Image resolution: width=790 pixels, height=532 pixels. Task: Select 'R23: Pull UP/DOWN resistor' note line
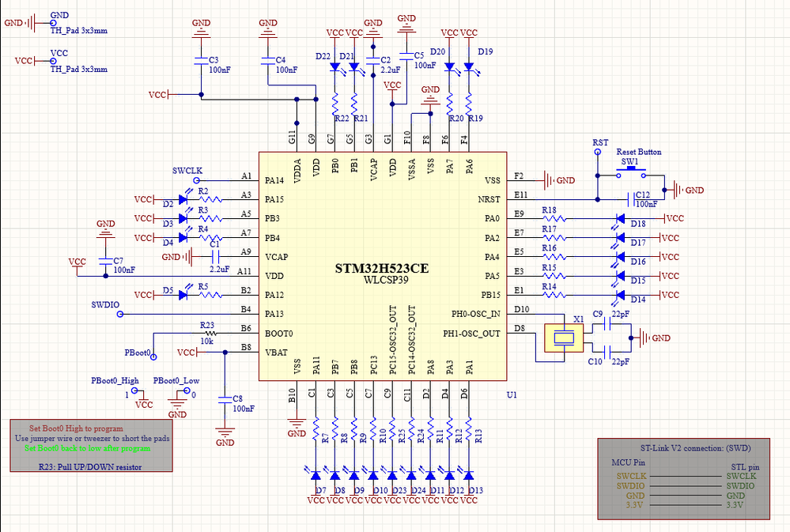pyautogui.click(x=90, y=467)
